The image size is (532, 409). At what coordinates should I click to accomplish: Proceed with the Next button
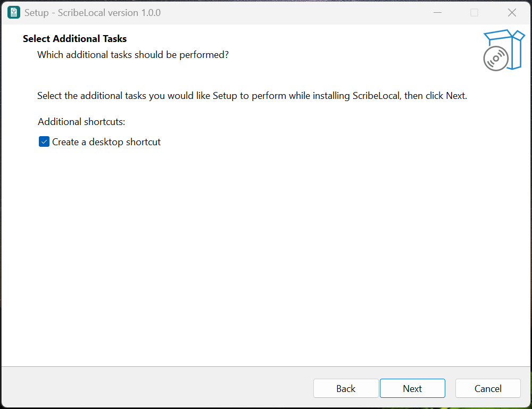tap(412, 388)
